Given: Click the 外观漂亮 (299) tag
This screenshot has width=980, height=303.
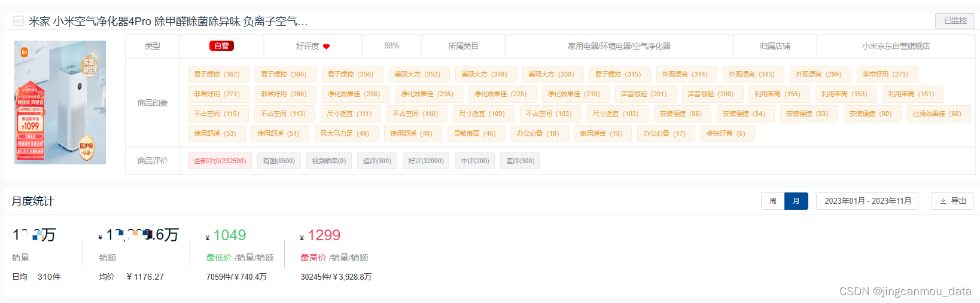Looking at the screenshot, I should (x=820, y=74).
